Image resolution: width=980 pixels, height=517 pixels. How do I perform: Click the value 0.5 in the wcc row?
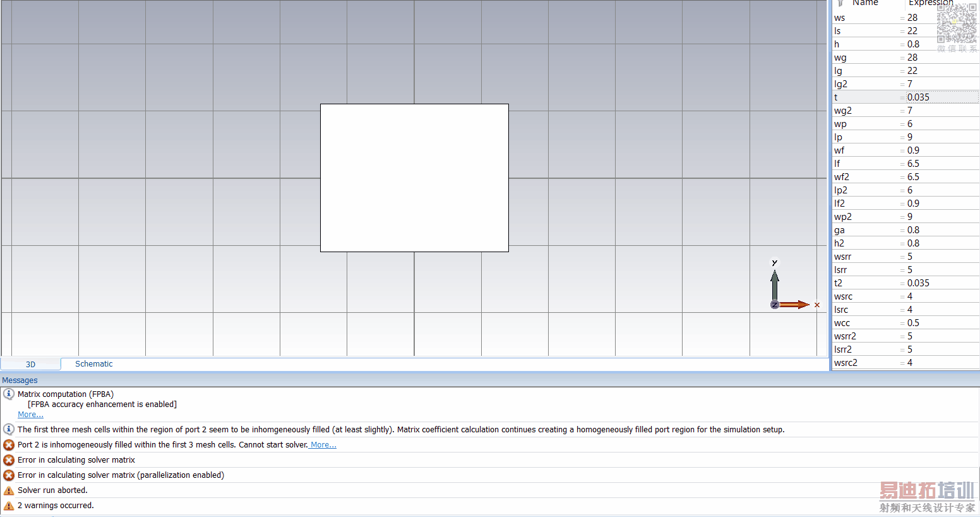coord(913,323)
